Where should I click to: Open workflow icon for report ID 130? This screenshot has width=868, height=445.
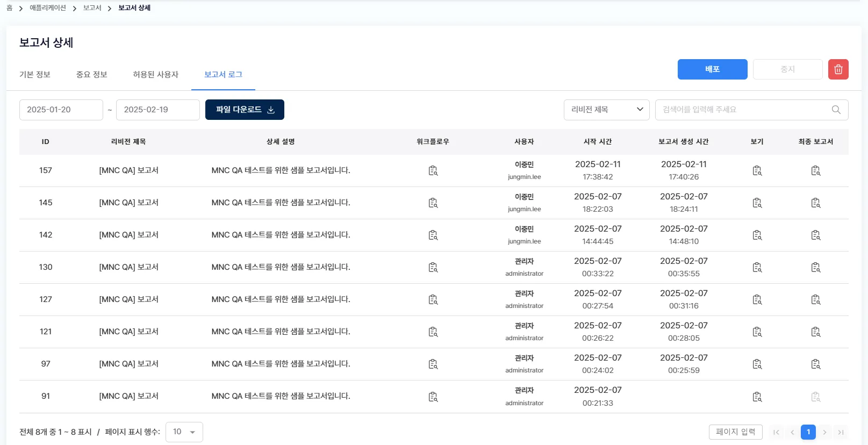coord(433,268)
